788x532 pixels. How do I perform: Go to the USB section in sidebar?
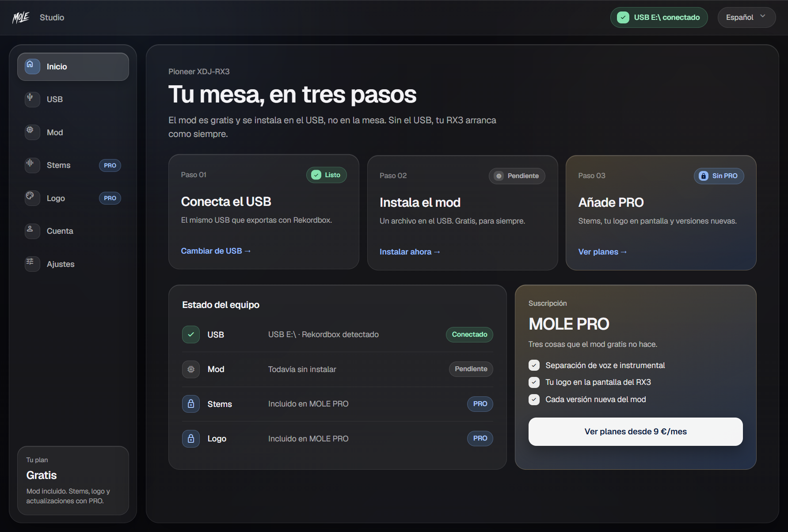[73, 99]
